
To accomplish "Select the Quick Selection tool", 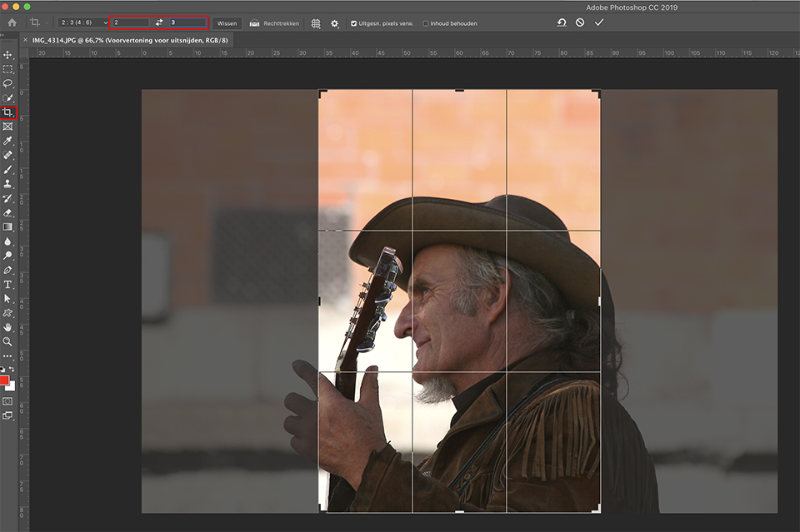I will pos(7,98).
